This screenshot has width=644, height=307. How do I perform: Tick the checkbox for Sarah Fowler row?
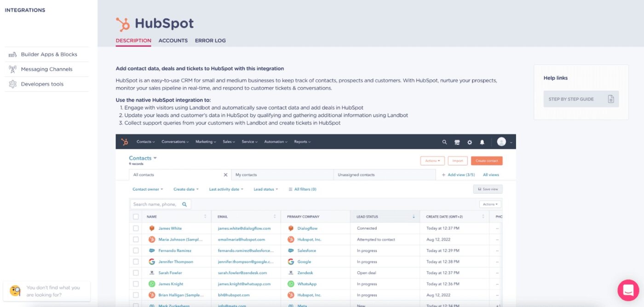[136, 273]
